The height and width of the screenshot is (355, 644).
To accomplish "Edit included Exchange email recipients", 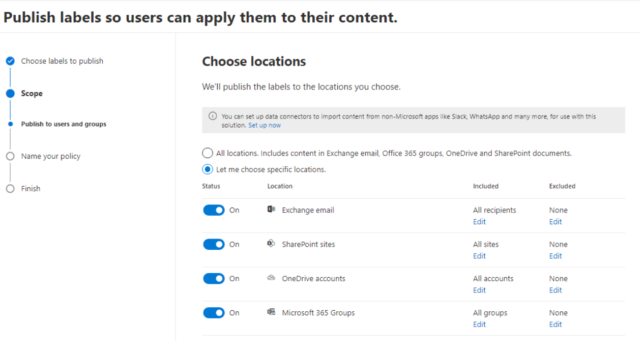I will tap(479, 222).
